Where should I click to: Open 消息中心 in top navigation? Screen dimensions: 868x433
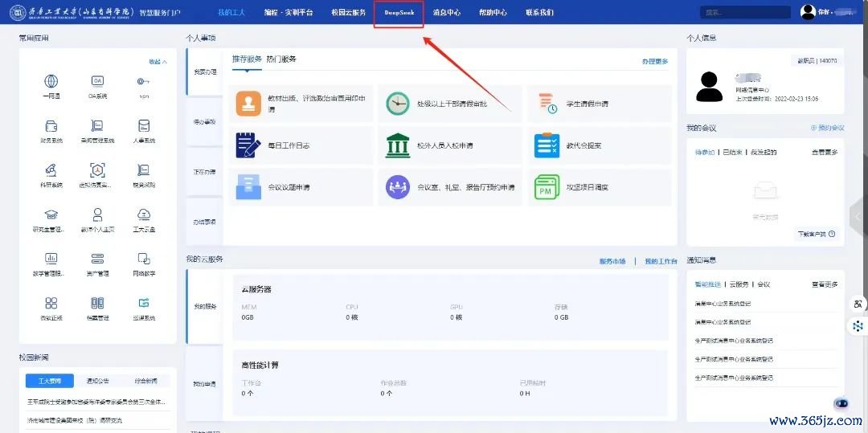pyautogui.click(x=447, y=12)
